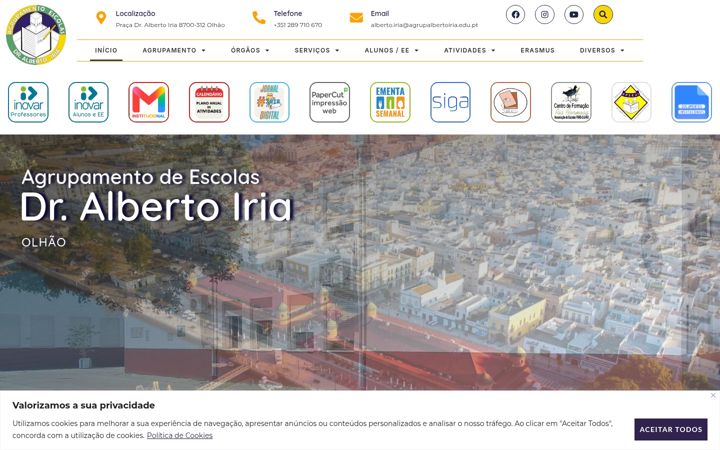Screen dimensions: 720x450
Task: Click the school email address
Action: [x=424, y=25]
